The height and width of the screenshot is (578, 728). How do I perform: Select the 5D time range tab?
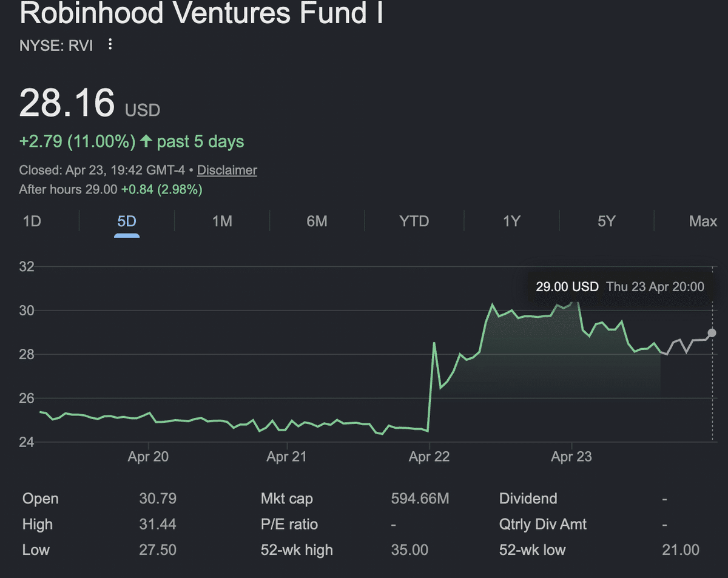[x=127, y=221]
